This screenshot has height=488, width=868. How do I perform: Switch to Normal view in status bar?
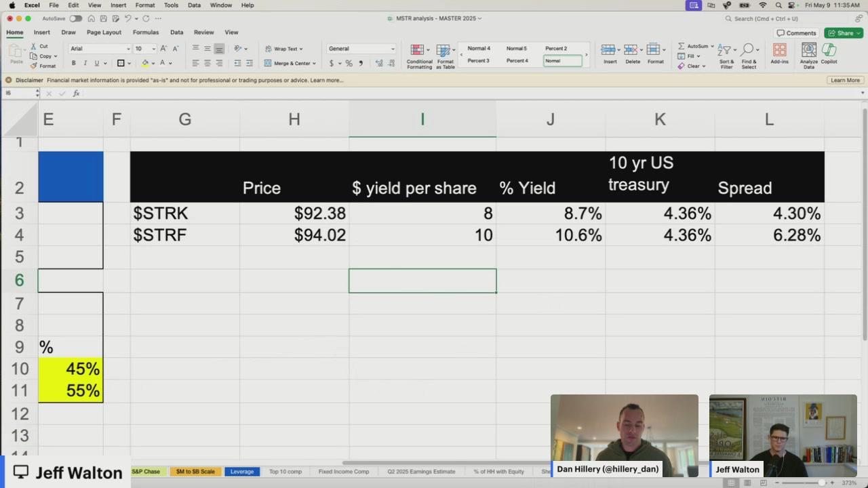tap(732, 483)
